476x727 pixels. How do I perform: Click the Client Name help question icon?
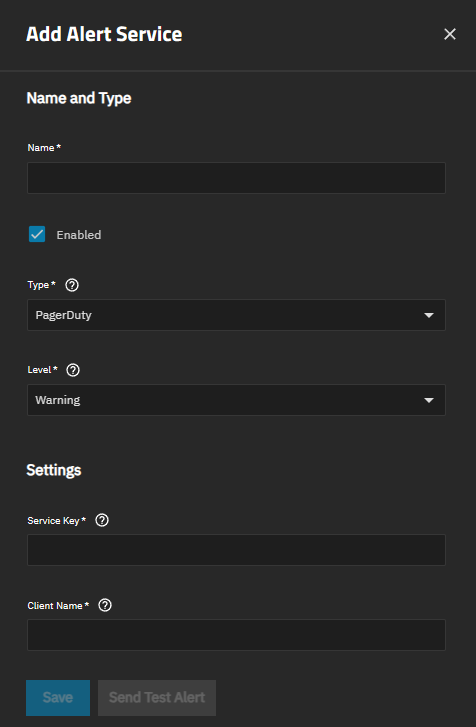point(105,605)
